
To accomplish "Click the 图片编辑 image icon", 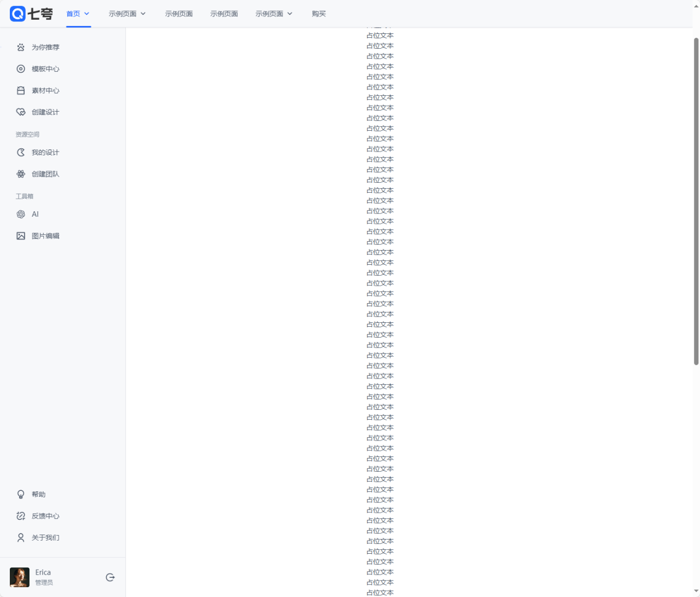I will point(21,236).
